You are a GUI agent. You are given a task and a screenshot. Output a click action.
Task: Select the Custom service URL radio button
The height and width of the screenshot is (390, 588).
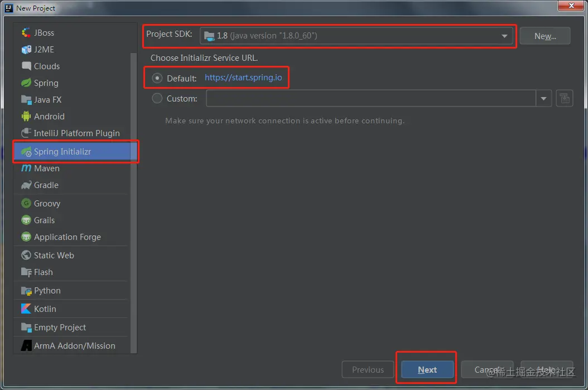(157, 98)
